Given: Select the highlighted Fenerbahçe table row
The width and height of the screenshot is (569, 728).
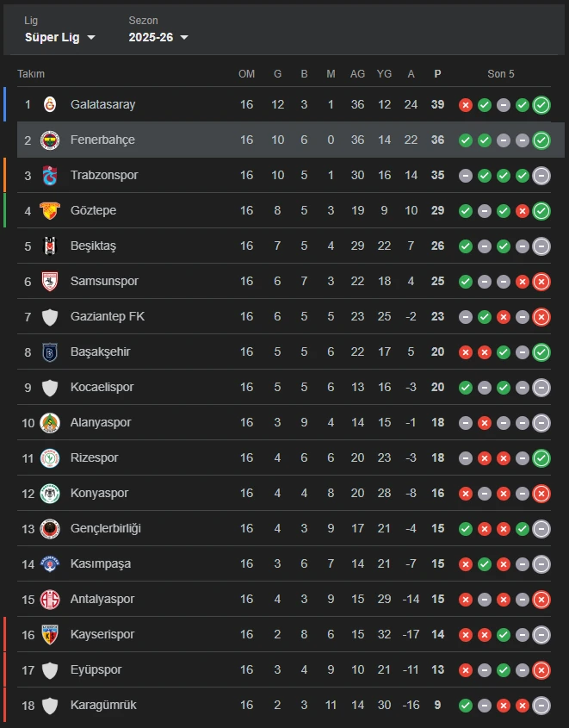Looking at the screenshot, I should click(284, 140).
